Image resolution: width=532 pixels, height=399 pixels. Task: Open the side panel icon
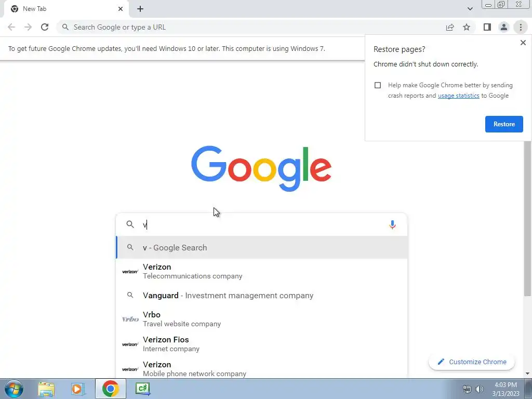pos(487,27)
